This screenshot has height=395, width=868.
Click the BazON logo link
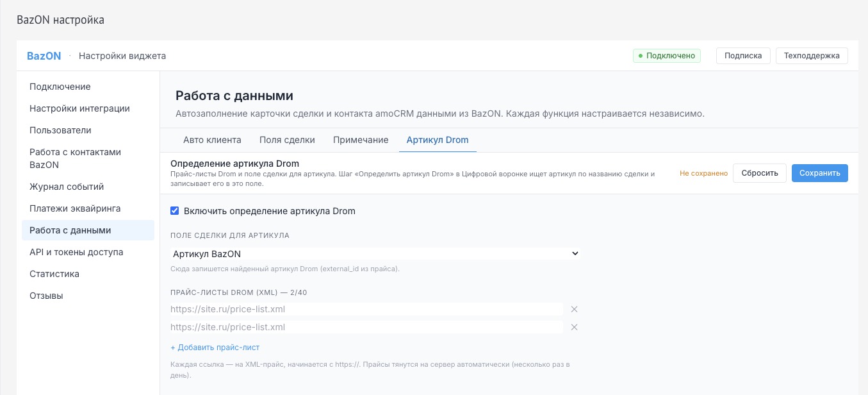coord(44,56)
